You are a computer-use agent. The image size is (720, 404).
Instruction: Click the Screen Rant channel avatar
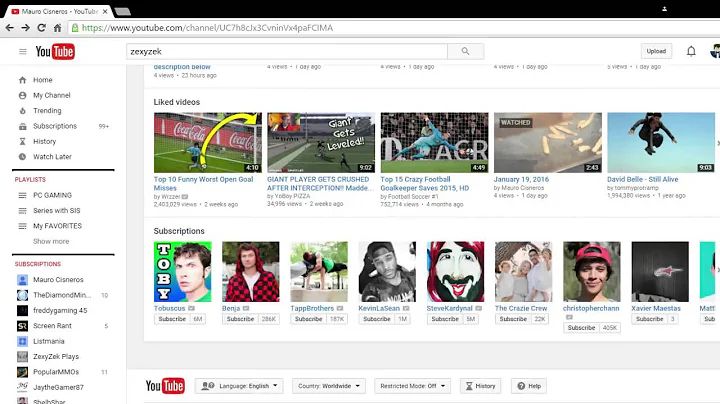(22, 326)
